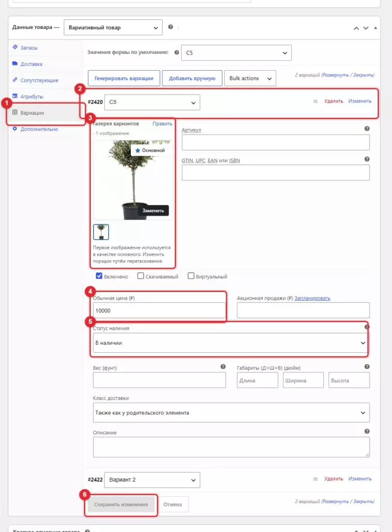392x532 pixels.
Task: Select small gallery thumbnail of tree
Action: click(x=101, y=232)
